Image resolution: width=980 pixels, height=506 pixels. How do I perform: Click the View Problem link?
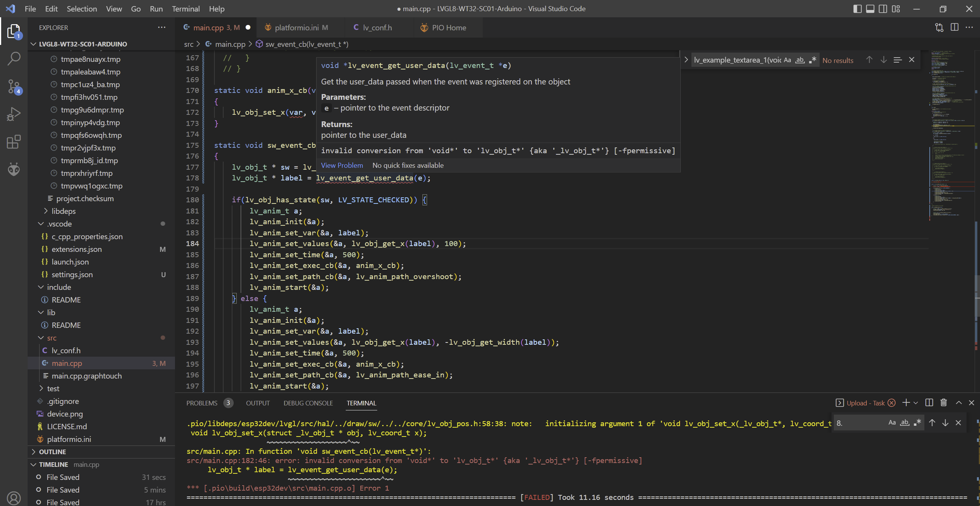point(341,165)
